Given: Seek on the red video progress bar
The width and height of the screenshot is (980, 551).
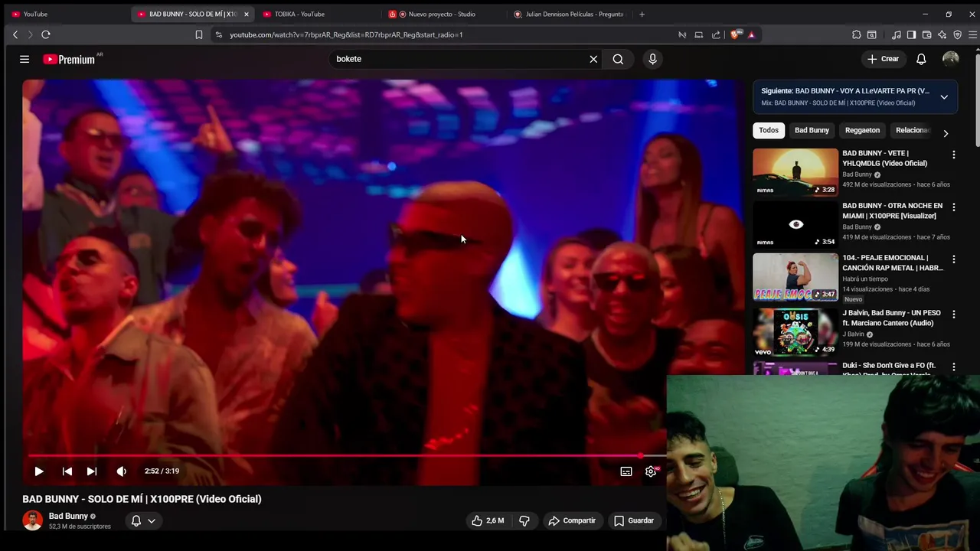Looking at the screenshot, I should (347, 455).
